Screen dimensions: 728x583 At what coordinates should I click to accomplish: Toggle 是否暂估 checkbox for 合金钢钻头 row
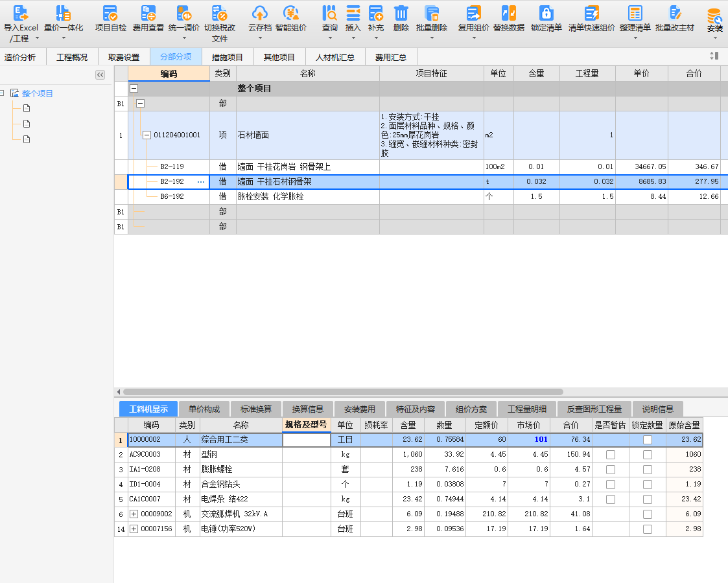tap(611, 484)
